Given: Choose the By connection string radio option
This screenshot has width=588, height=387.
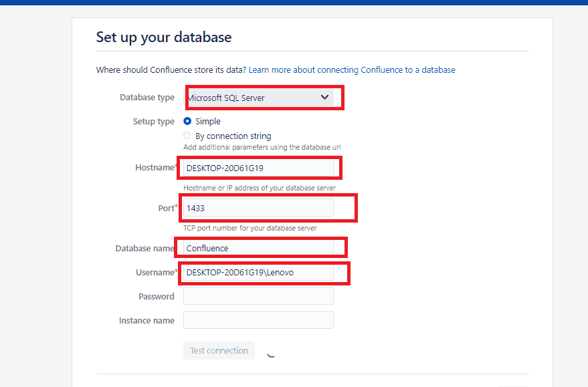Looking at the screenshot, I should pos(187,136).
